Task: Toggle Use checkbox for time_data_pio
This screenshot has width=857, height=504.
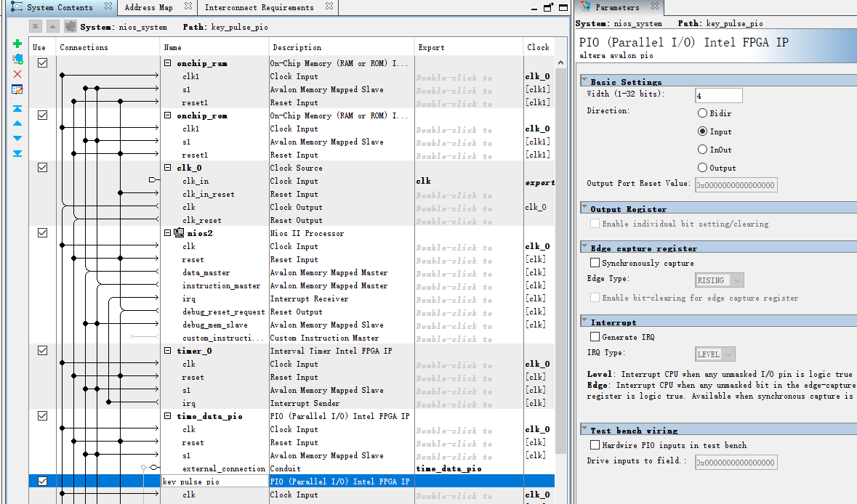Action: (x=42, y=416)
